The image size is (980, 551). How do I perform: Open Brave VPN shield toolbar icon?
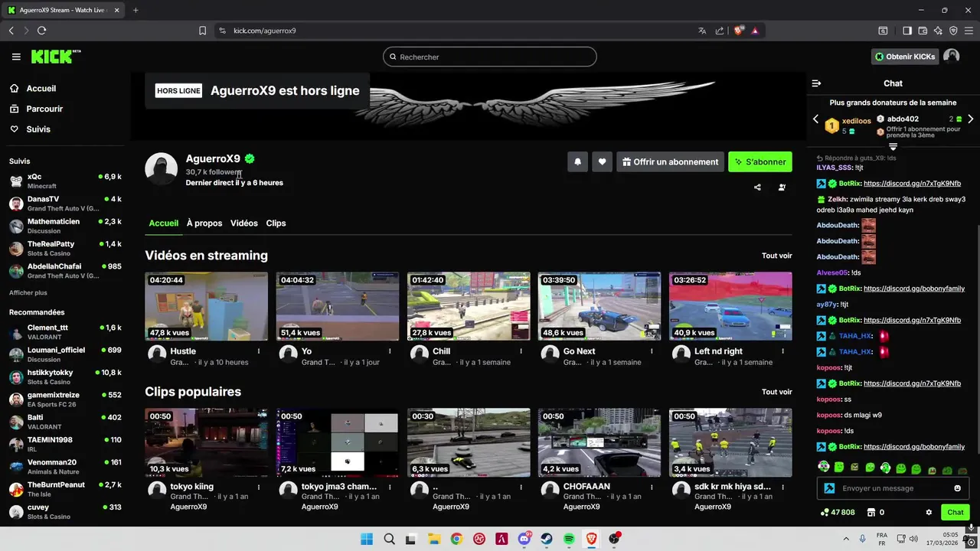coord(953,31)
